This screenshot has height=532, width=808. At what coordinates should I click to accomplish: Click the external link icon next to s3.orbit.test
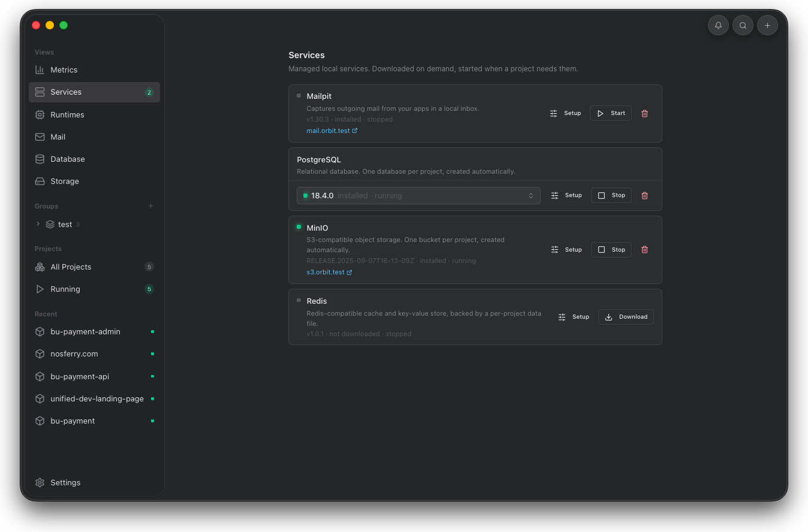(x=349, y=273)
